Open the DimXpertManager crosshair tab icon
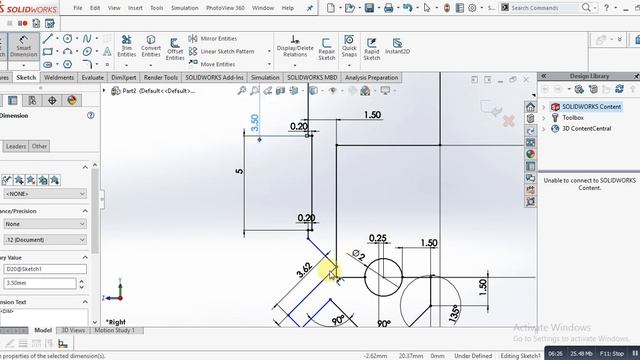Image resolution: width=640 pixels, height=360 pixels. [x=52, y=100]
